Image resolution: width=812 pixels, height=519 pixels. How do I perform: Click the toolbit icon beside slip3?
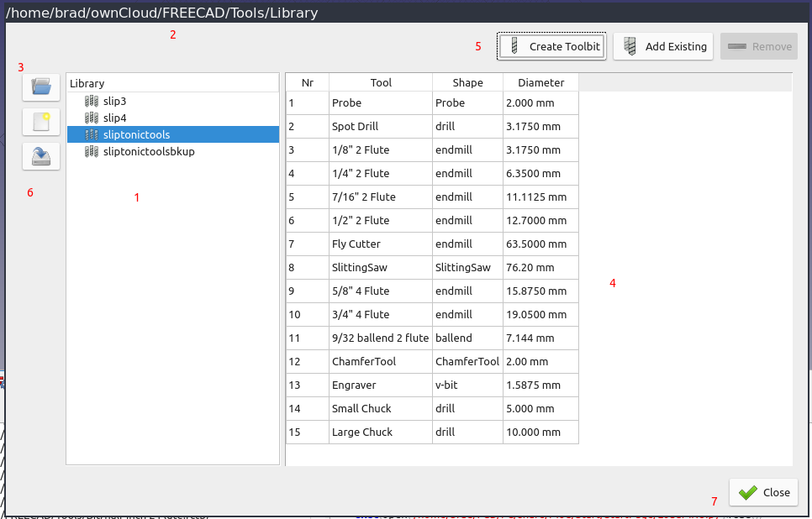pos(92,101)
